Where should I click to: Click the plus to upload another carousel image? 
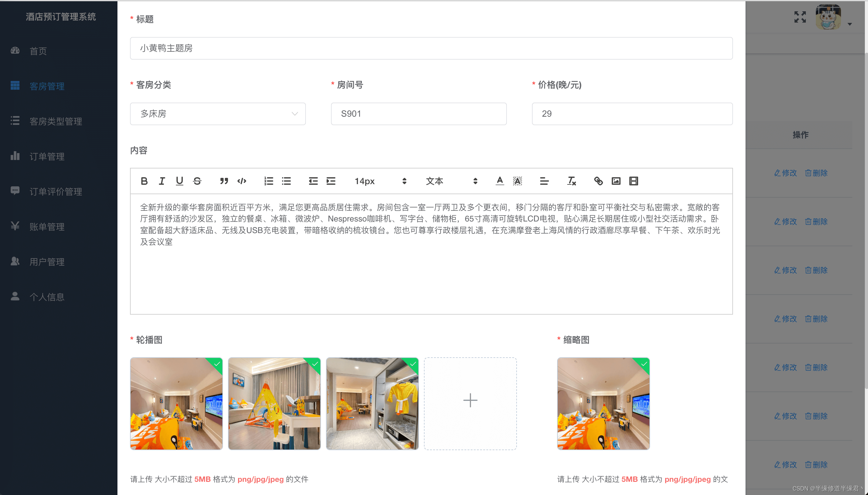(470, 401)
